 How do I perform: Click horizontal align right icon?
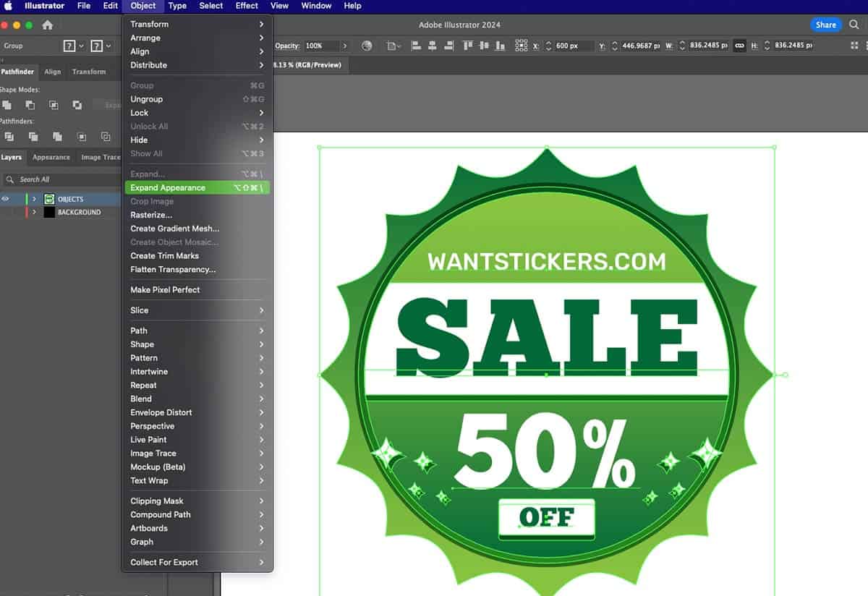448,46
